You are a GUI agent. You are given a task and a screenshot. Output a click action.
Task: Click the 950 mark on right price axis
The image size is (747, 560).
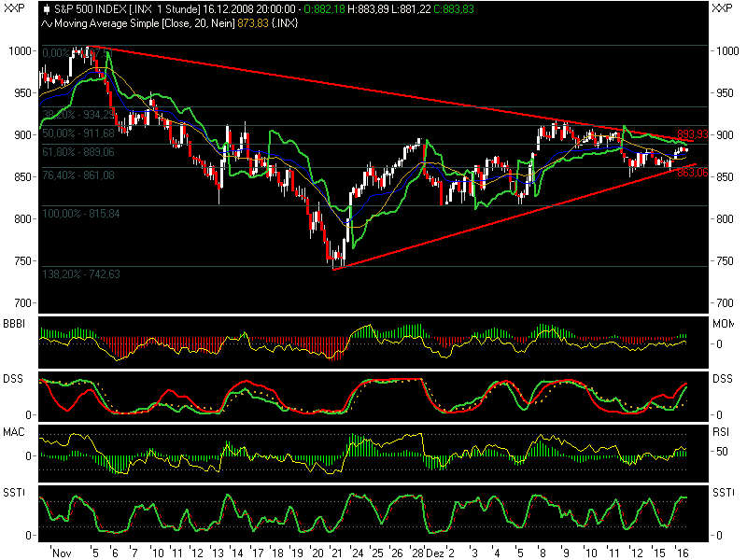point(725,92)
